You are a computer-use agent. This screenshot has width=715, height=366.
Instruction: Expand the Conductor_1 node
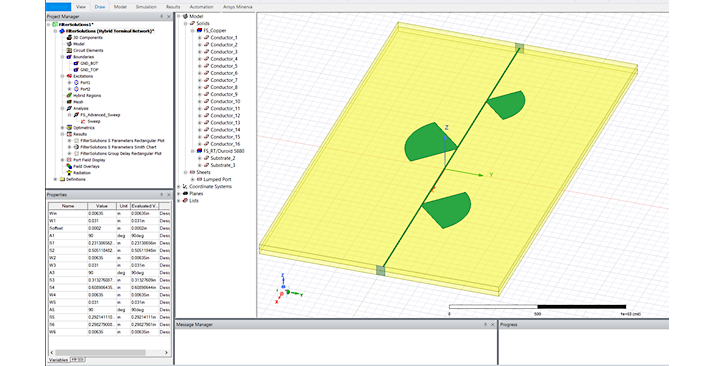coord(199,38)
